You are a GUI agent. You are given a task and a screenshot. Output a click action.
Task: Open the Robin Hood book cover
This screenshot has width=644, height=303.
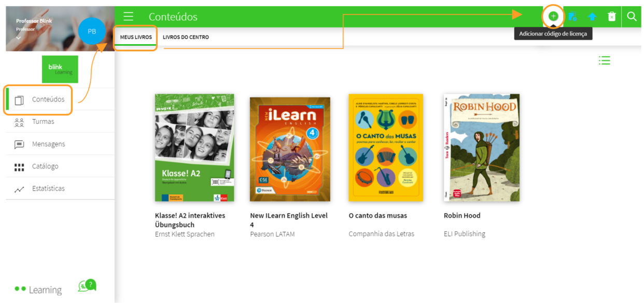[x=482, y=148]
